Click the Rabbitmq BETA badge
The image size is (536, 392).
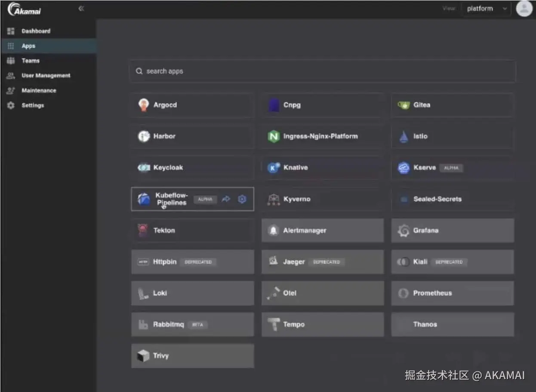(x=197, y=325)
